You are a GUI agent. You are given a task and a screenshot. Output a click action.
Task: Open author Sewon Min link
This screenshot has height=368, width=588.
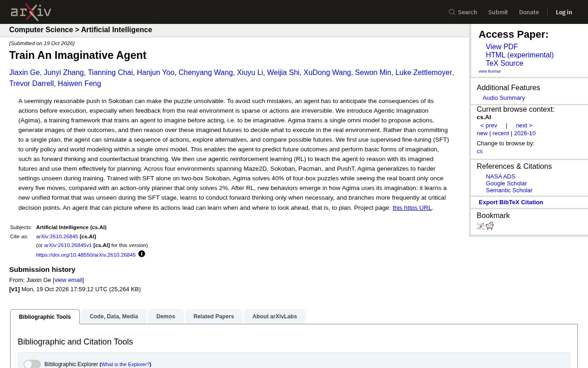(x=373, y=73)
